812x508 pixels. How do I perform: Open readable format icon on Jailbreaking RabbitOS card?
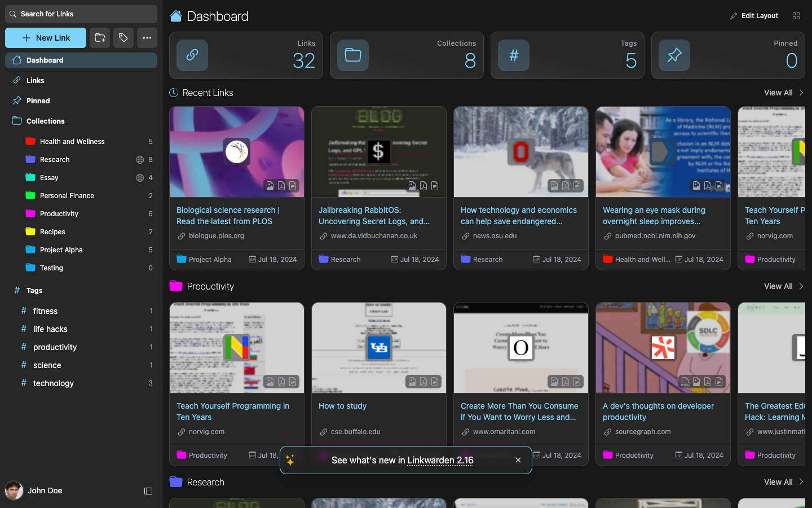click(x=435, y=186)
